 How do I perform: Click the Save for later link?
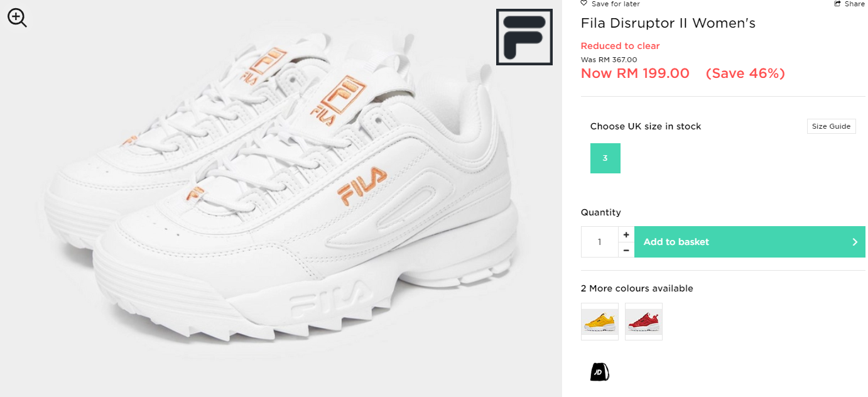click(616, 4)
